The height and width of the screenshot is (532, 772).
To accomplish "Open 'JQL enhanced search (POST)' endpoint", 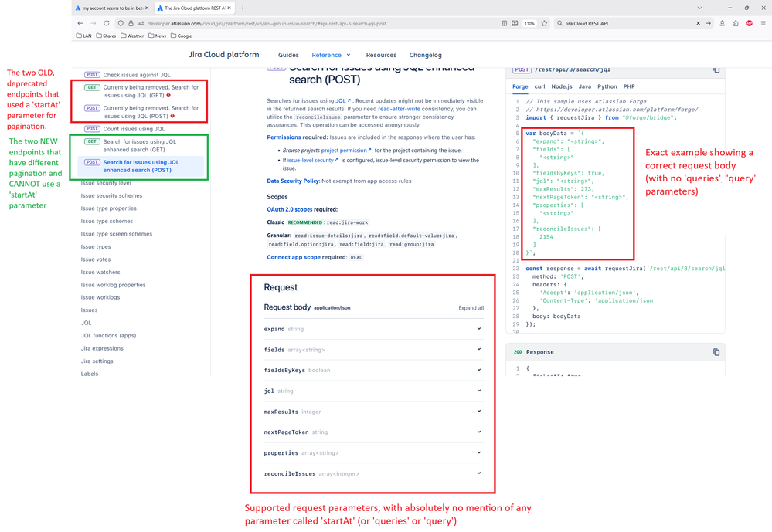I will coord(141,166).
